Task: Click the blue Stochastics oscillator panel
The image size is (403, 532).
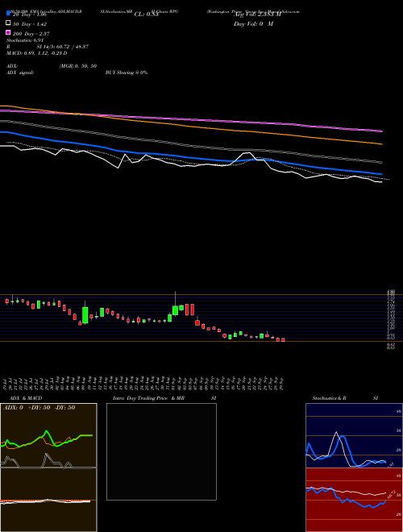Action: coord(354,435)
